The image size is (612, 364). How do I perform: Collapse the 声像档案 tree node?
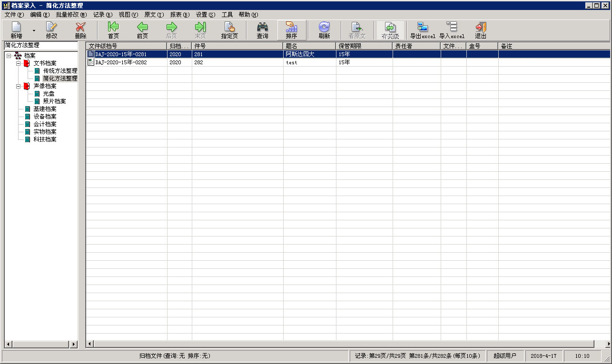click(x=18, y=86)
